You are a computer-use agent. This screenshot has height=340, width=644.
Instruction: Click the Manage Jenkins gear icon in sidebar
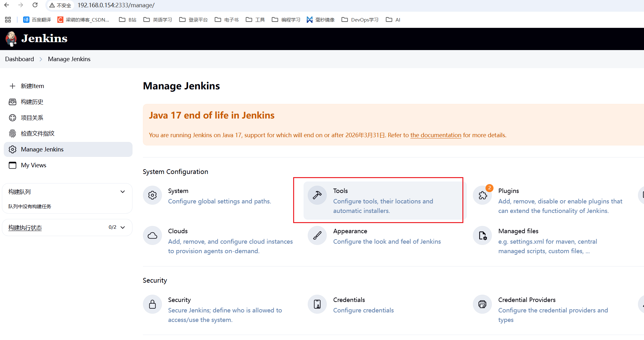12,149
